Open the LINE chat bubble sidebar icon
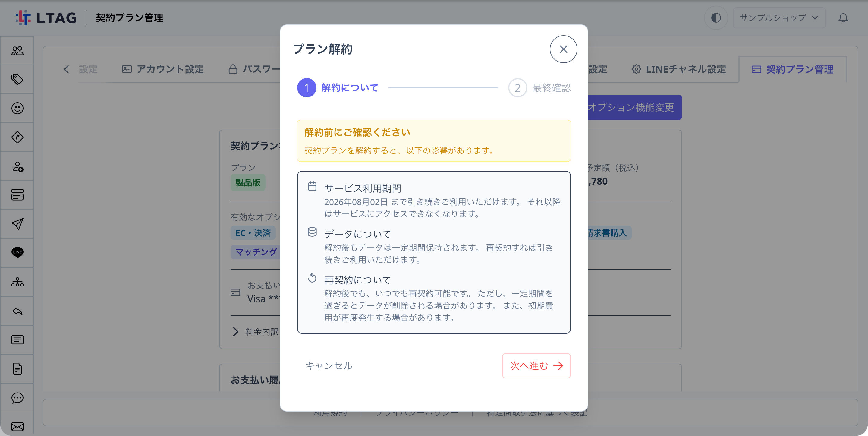 [17, 253]
